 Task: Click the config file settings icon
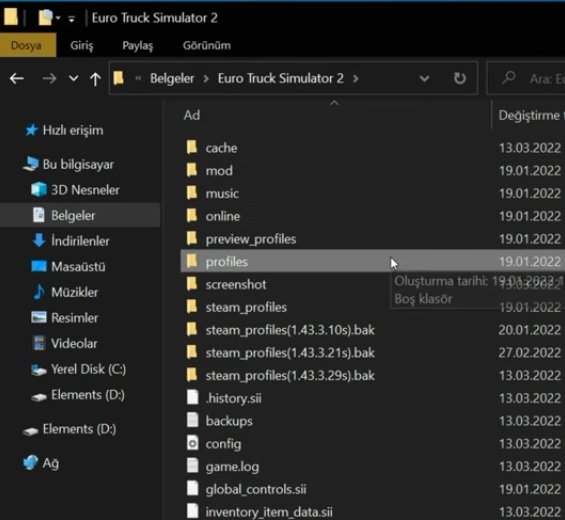(x=192, y=443)
